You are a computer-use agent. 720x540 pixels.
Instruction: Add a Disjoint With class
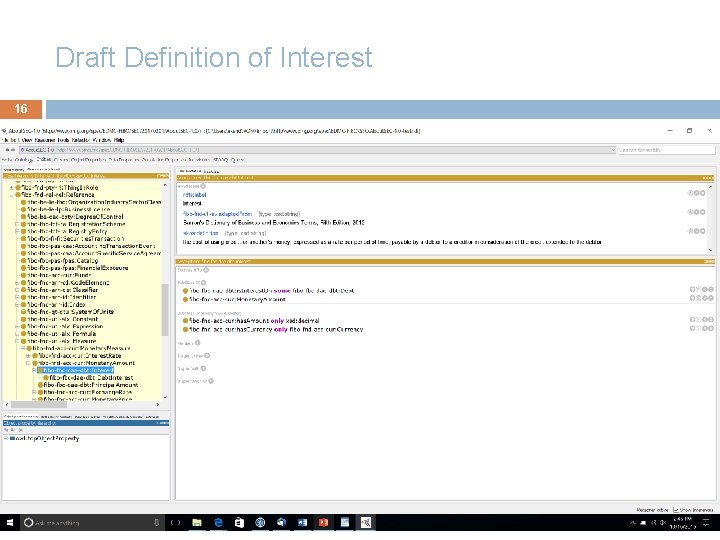(203, 368)
